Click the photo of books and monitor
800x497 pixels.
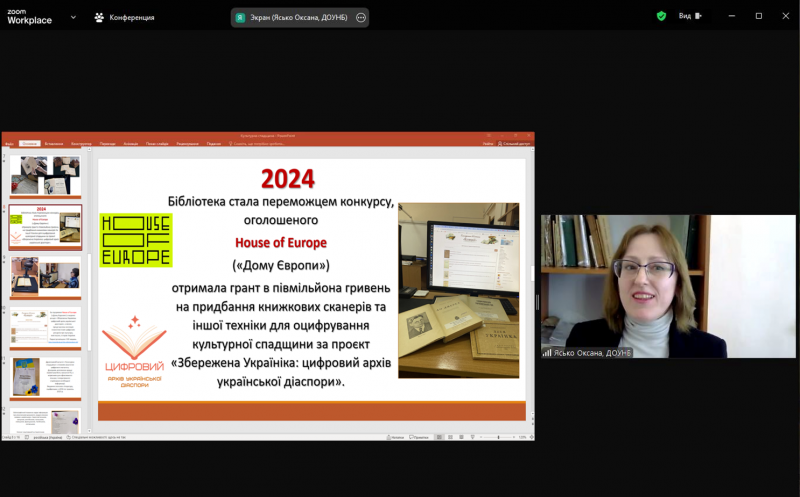click(x=459, y=290)
